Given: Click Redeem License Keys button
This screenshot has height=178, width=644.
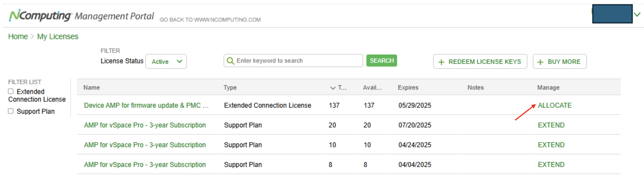Looking at the screenshot, I should (x=480, y=62).
